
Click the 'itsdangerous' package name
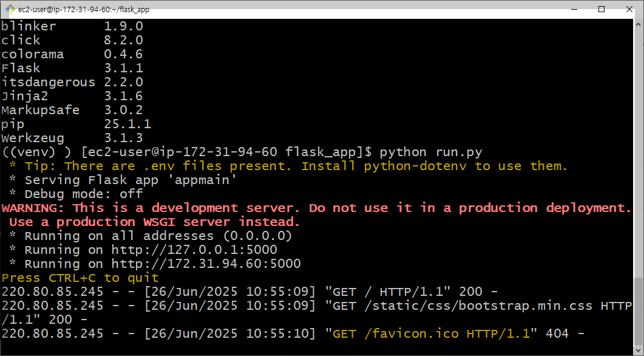48,82
